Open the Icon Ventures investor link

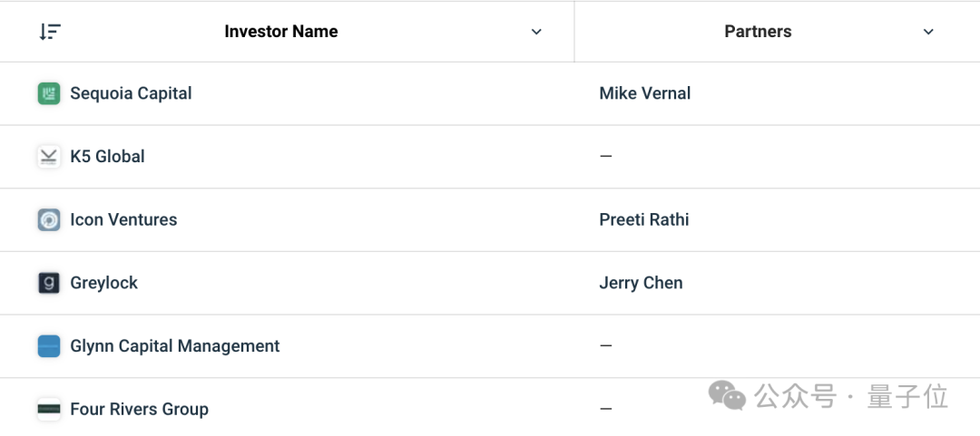coord(123,220)
